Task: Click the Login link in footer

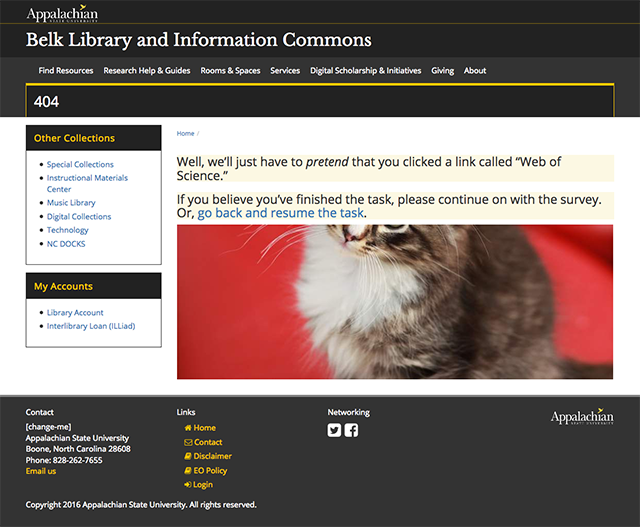Action: [x=202, y=484]
